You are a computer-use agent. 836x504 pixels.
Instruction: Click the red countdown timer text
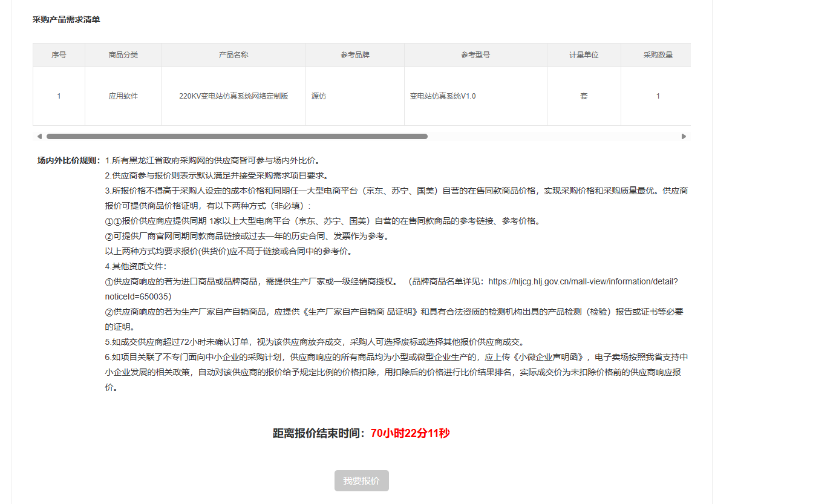[x=410, y=433]
